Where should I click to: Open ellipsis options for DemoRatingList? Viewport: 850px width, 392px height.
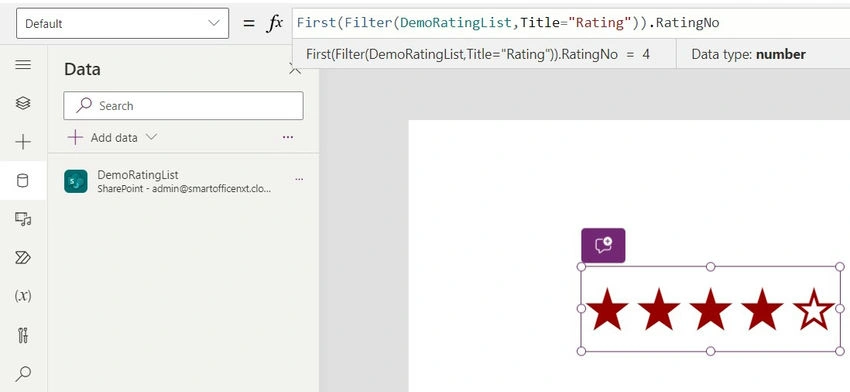click(299, 179)
